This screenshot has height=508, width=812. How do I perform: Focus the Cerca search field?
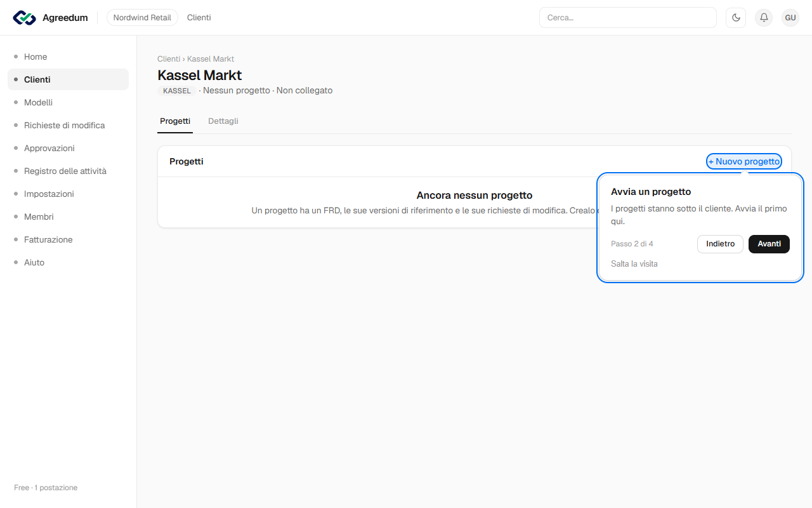click(628, 18)
